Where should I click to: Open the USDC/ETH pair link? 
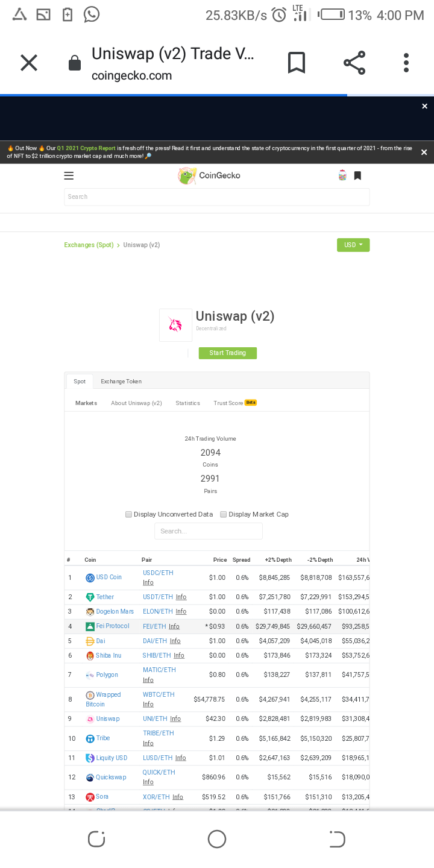click(x=158, y=573)
